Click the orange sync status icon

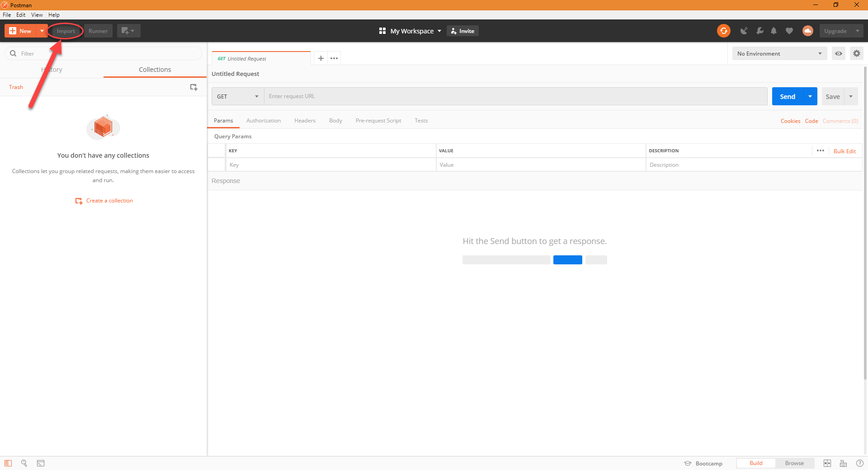[x=723, y=31]
